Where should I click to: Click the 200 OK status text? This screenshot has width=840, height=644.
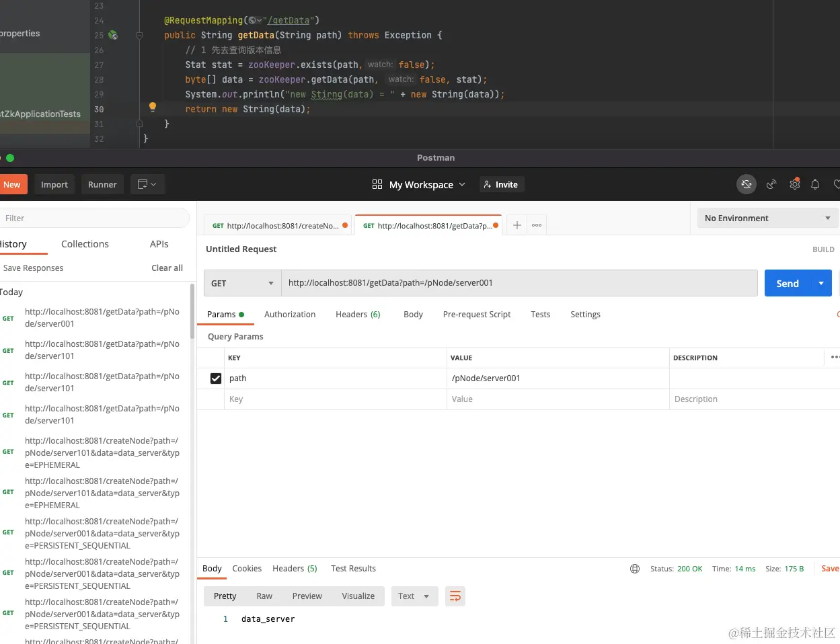point(689,569)
